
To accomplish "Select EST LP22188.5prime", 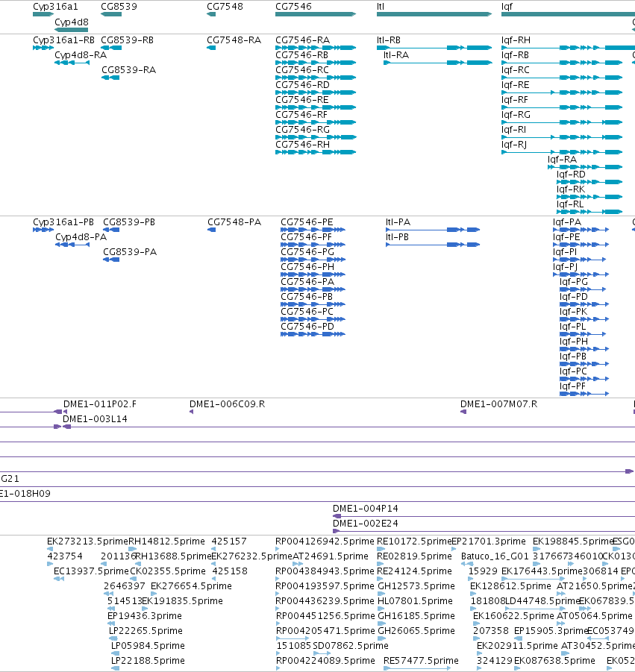I will click(116, 668).
